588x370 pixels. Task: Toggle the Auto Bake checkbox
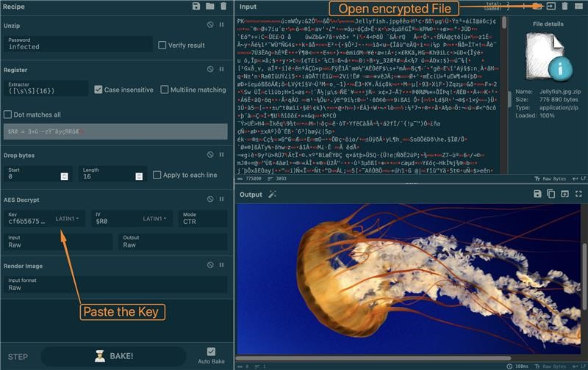212,352
